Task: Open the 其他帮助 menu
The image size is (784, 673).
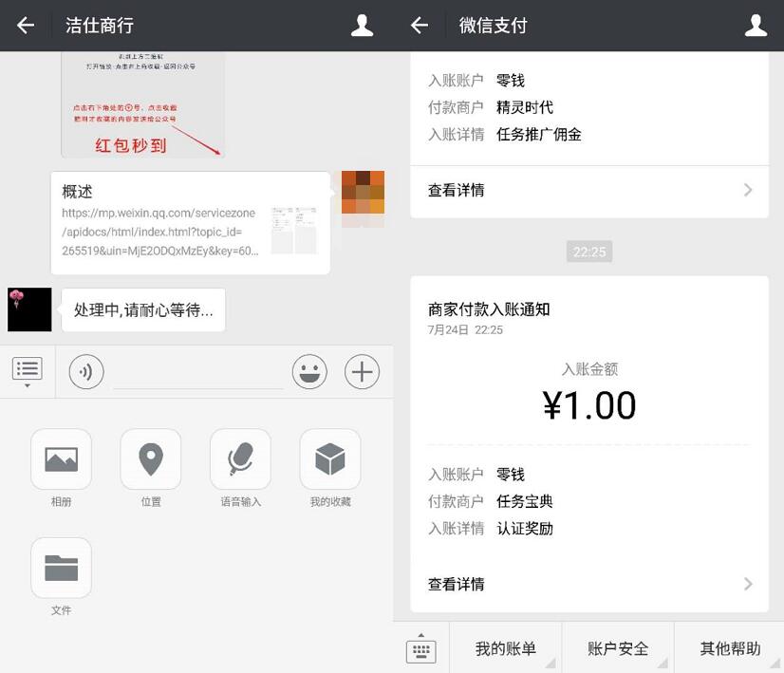Action: point(730,648)
